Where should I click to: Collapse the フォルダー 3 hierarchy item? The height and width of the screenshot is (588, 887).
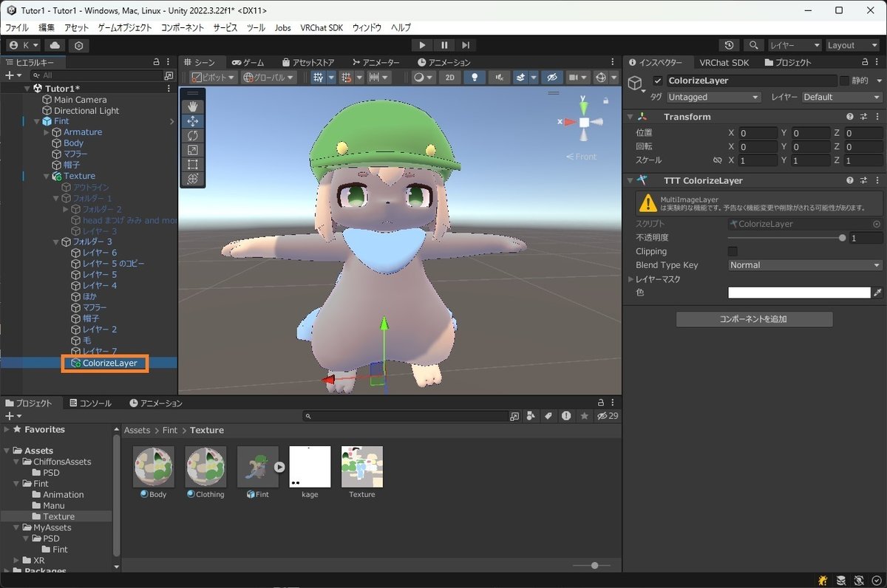[x=56, y=242]
